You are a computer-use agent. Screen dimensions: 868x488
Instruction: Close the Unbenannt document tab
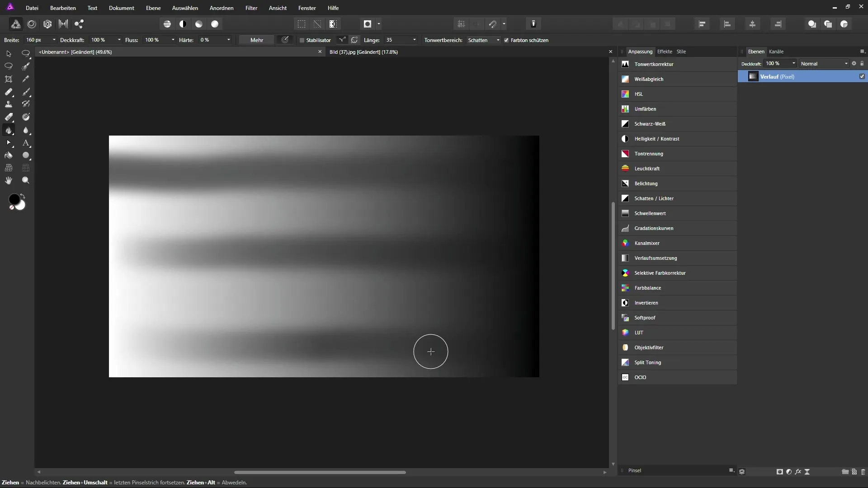[320, 52]
